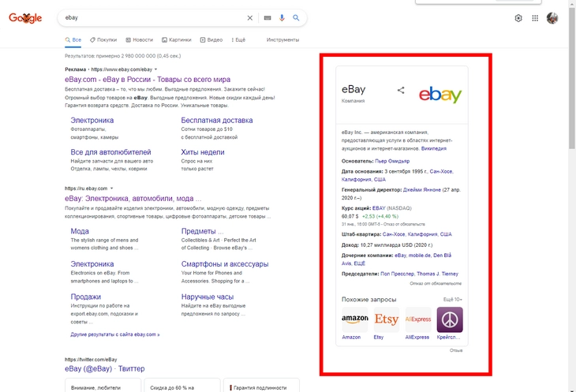Viewport: 576px width, 392px height.
Task: Open eBay (@eBay) Твиттер result
Action: coord(105,368)
